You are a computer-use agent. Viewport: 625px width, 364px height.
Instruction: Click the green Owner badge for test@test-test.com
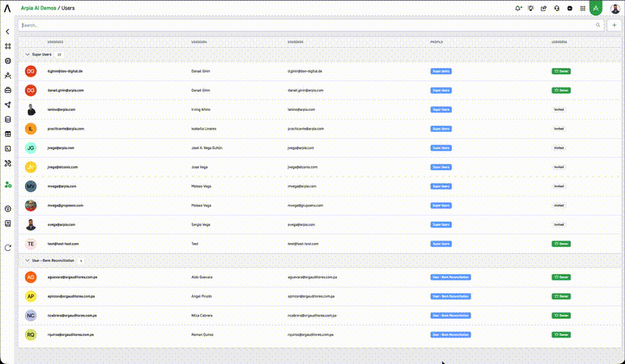(x=561, y=244)
